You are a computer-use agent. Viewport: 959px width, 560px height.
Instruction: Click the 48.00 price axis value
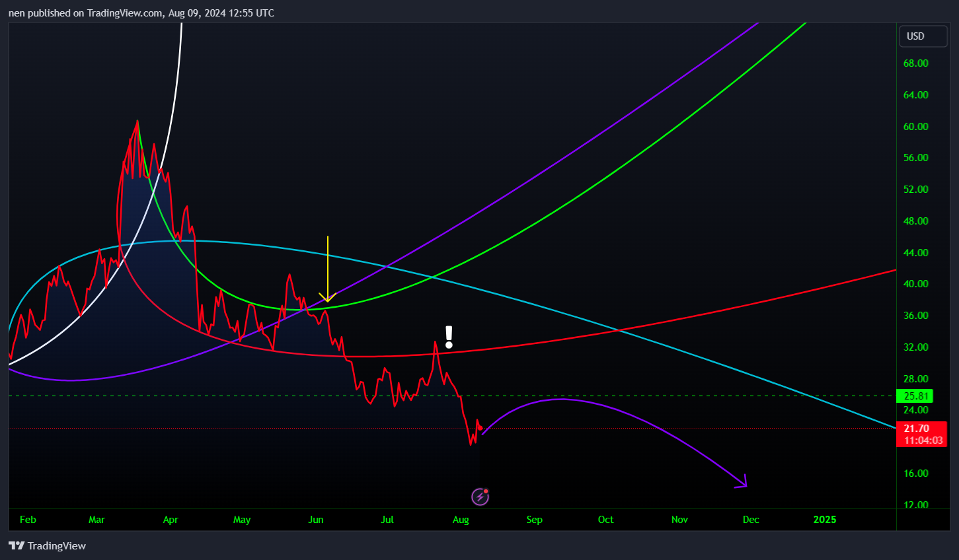(915, 221)
